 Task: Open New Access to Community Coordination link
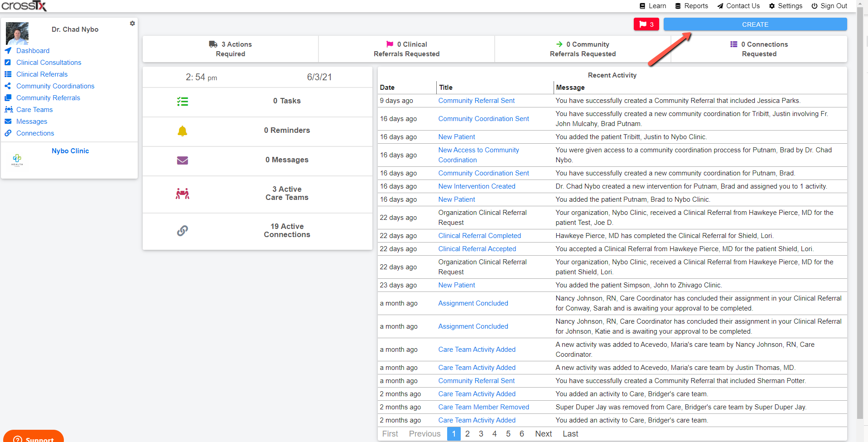[x=478, y=155]
